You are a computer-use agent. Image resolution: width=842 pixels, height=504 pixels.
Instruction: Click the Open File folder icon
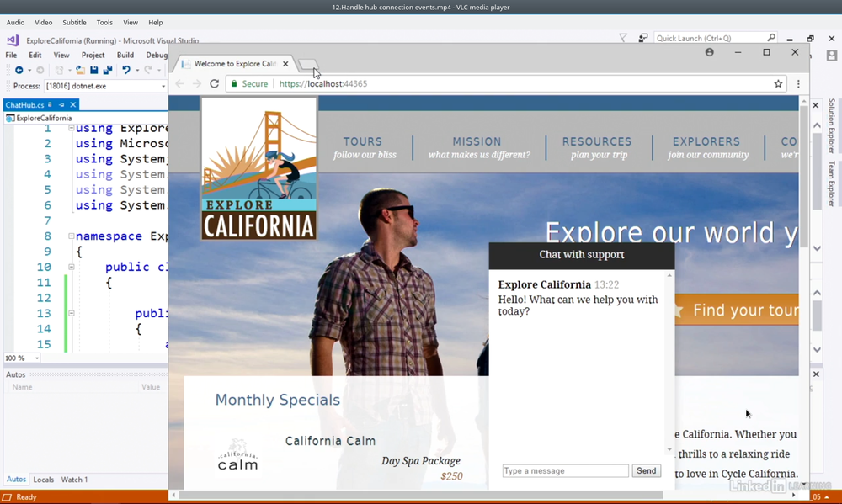pos(80,70)
